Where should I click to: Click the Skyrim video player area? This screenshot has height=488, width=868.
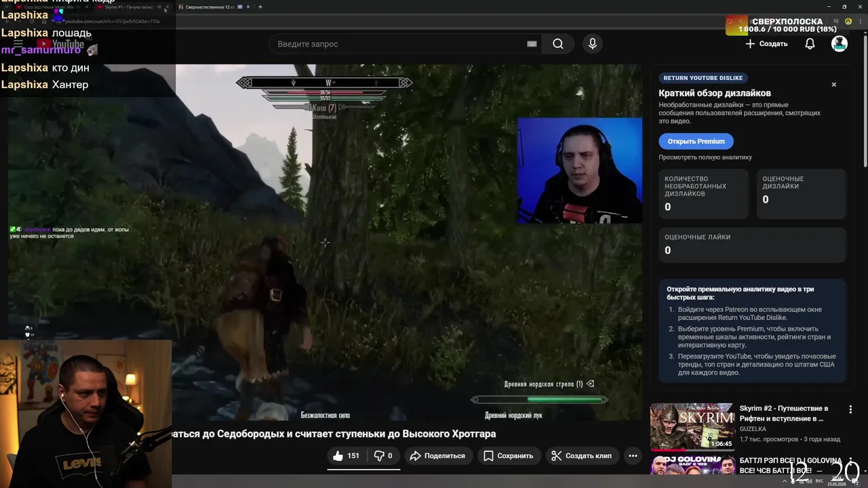tap(325, 243)
